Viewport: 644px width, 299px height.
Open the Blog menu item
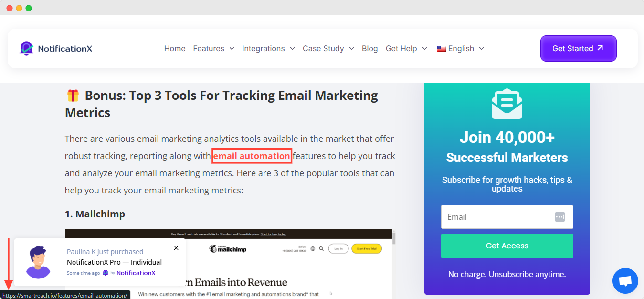[x=370, y=49]
